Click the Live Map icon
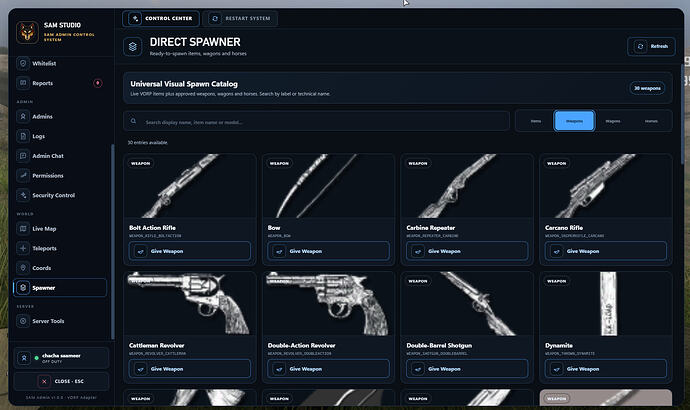The height and width of the screenshot is (410, 690). 23,228
